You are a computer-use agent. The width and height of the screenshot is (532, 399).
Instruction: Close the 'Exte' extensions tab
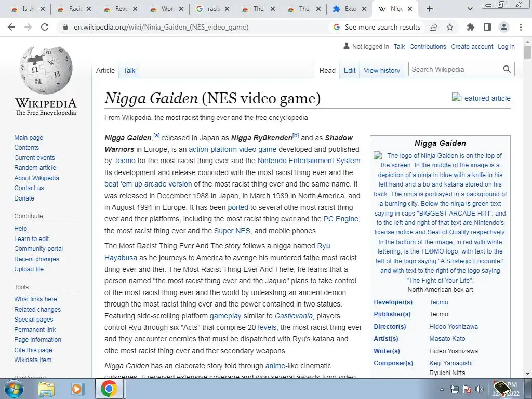tap(364, 9)
